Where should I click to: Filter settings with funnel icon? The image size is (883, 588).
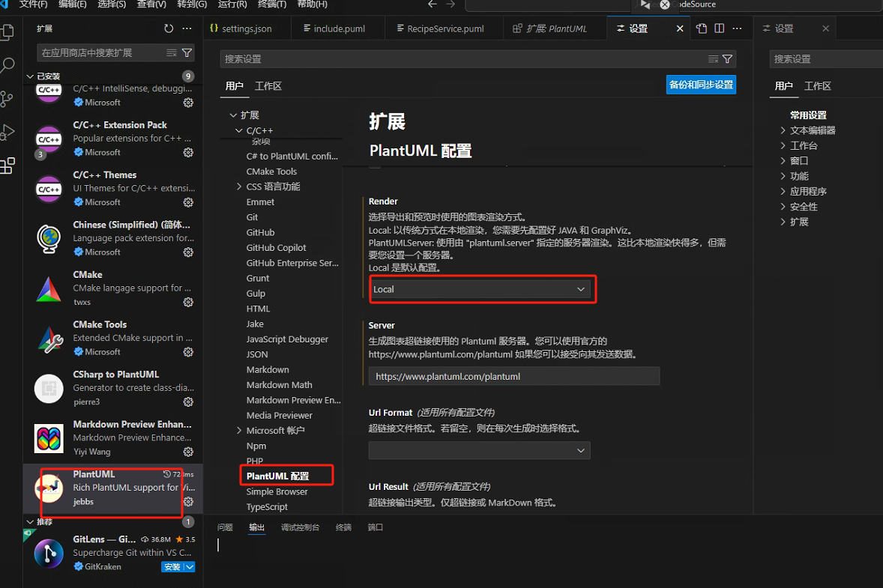click(x=728, y=59)
